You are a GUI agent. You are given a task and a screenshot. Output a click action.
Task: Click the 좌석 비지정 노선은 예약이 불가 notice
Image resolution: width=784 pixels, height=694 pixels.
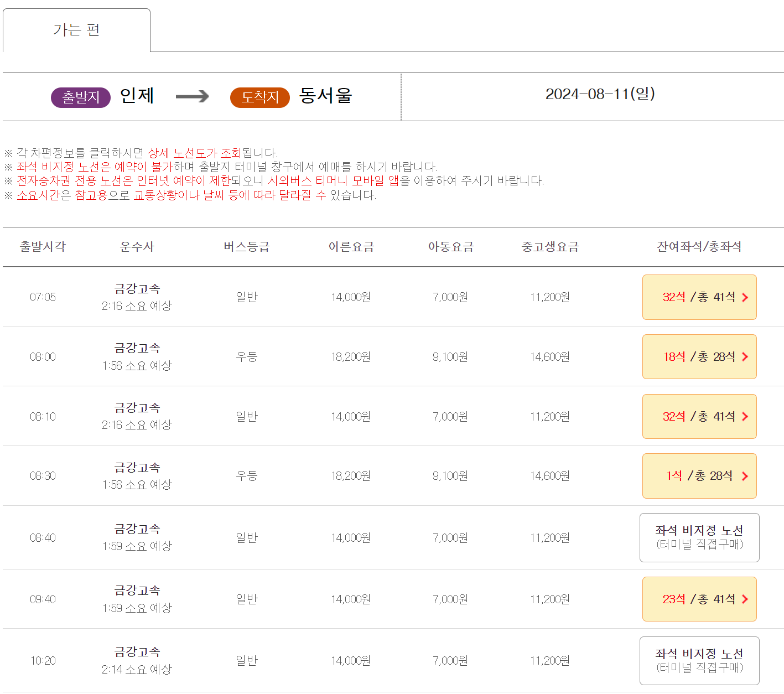tap(95, 167)
